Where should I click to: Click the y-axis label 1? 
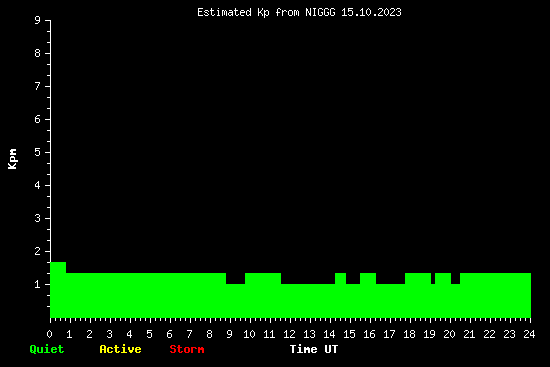coord(38,285)
